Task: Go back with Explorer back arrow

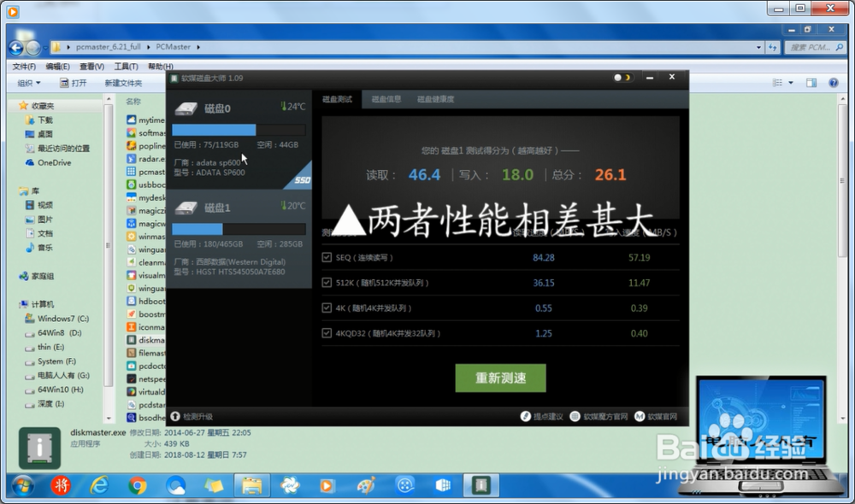Action: 16,48
